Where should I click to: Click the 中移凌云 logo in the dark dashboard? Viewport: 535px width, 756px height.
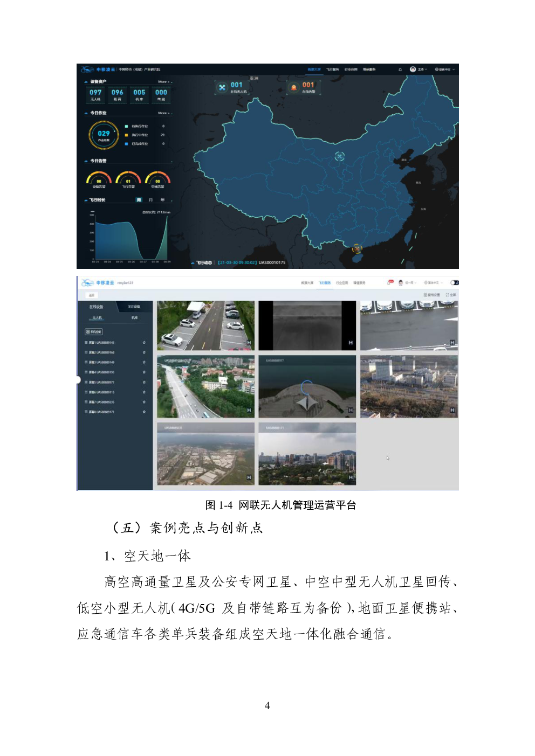pos(98,70)
